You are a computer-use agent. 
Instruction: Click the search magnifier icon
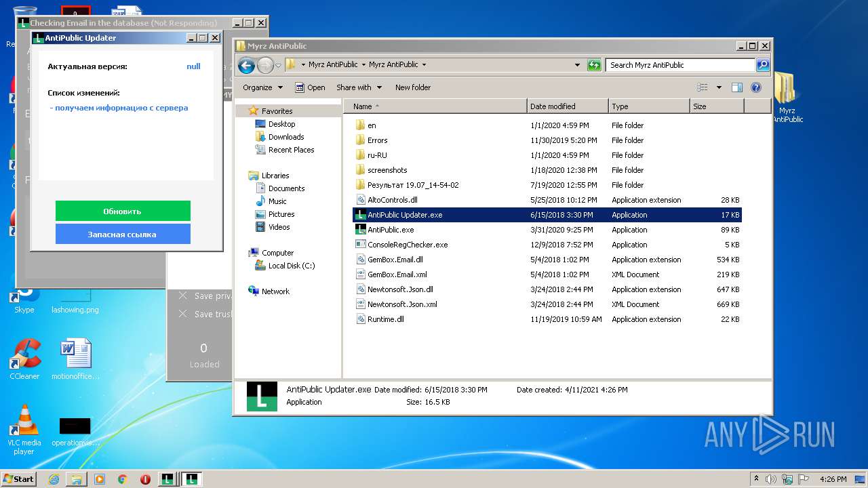pyautogui.click(x=763, y=65)
